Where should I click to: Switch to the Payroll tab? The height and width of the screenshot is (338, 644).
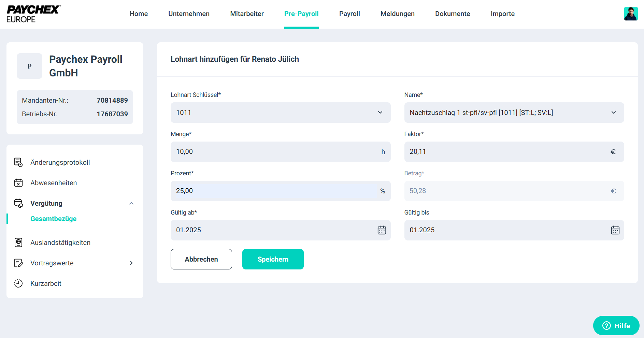(x=349, y=14)
